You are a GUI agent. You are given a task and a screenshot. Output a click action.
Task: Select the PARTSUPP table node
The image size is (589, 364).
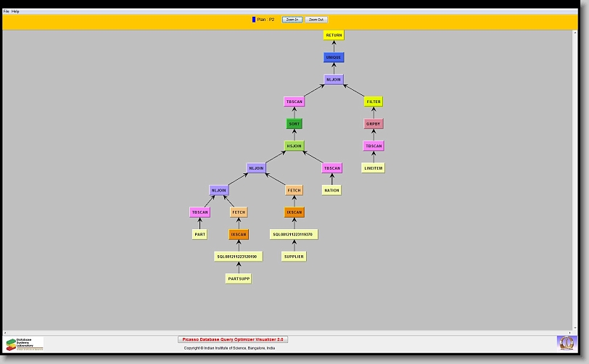point(238,278)
